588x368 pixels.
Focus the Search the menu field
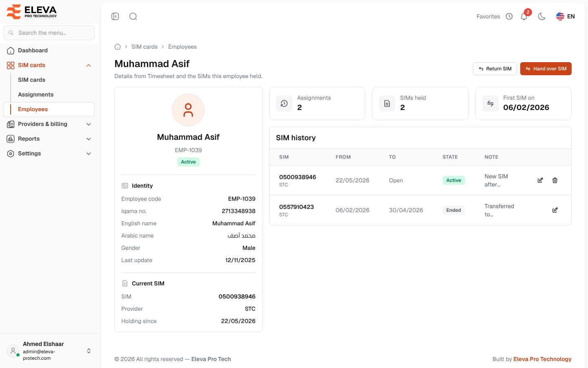point(49,33)
